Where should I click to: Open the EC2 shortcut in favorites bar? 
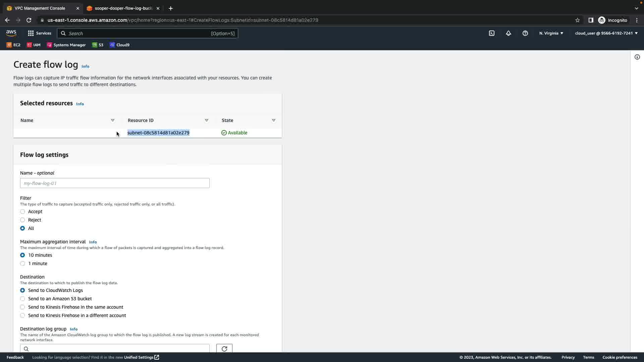coord(13,45)
